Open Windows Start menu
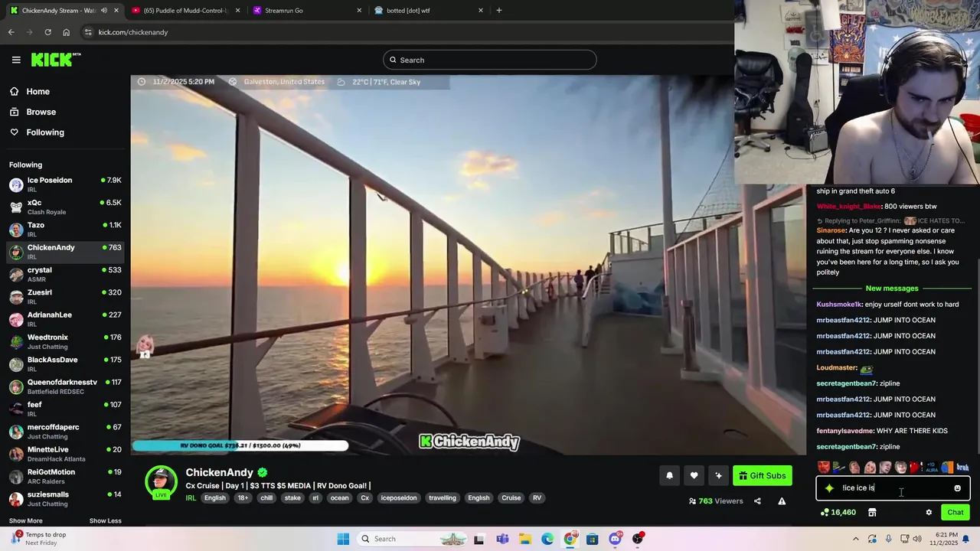Screen dimensions: 980x551 pos(343,539)
